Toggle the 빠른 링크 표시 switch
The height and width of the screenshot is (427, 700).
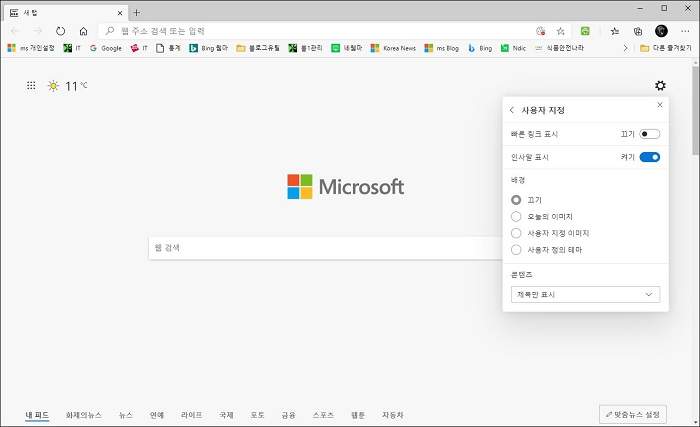(x=649, y=134)
